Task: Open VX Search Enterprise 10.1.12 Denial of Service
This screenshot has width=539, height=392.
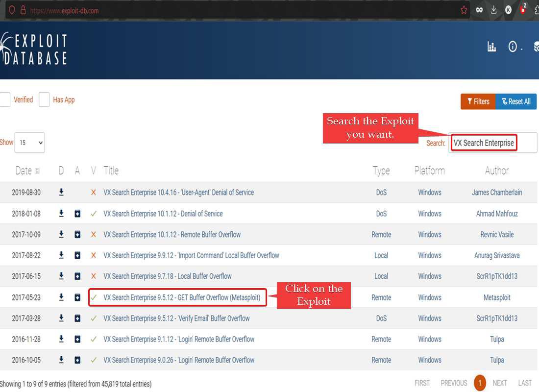Action: tap(163, 214)
